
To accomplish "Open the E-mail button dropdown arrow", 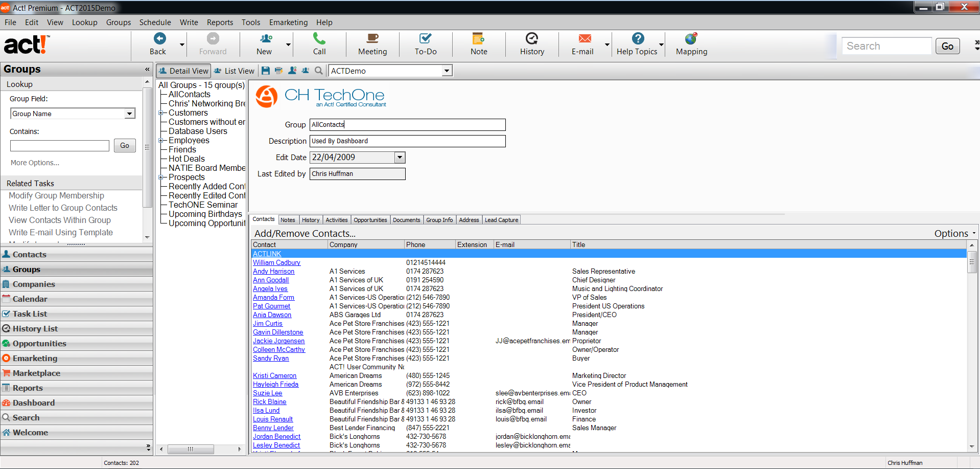I will point(607,44).
